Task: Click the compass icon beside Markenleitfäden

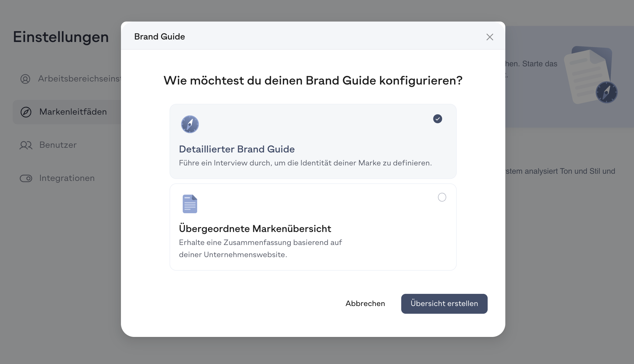Action: pyautogui.click(x=26, y=112)
